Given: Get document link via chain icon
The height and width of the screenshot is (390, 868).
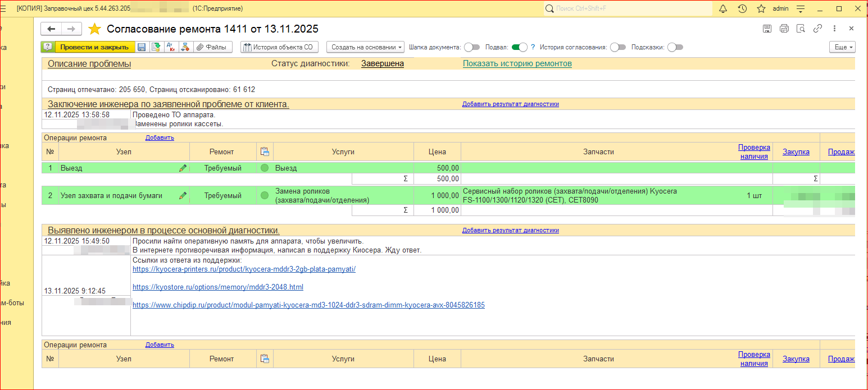Looking at the screenshot, I should [x=818, y=28].
